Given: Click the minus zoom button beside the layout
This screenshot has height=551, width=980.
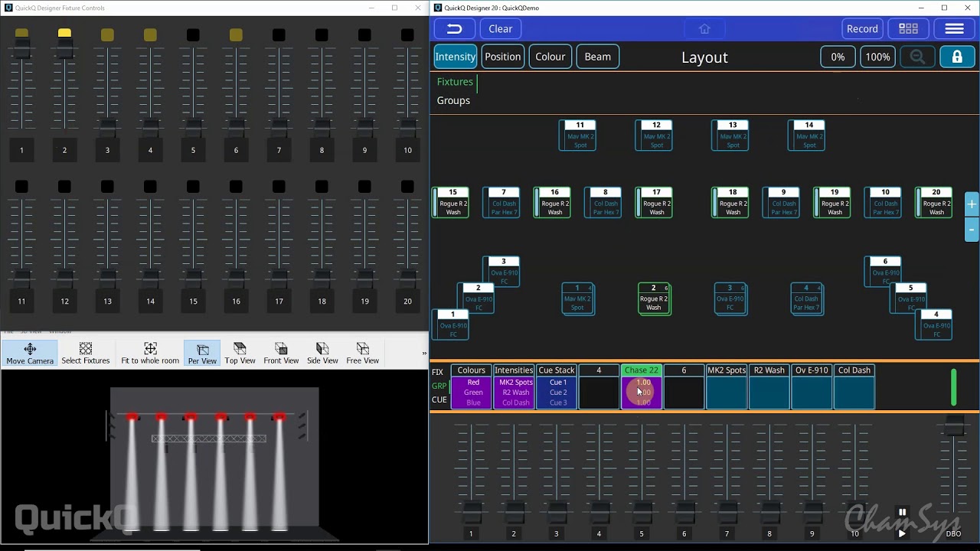Looking at the screenshot, I should tap(972, 229).
